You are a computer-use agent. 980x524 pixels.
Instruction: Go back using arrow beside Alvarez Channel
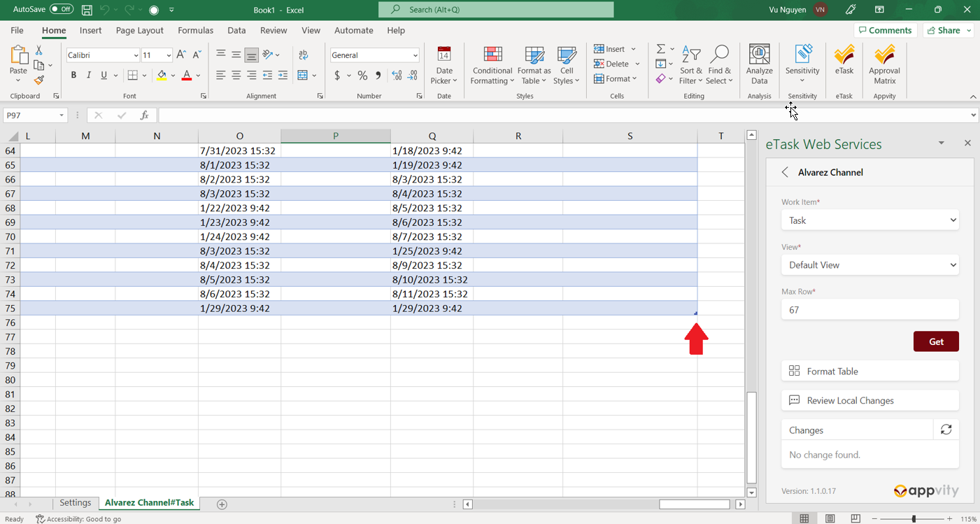(x=785, y=172)
